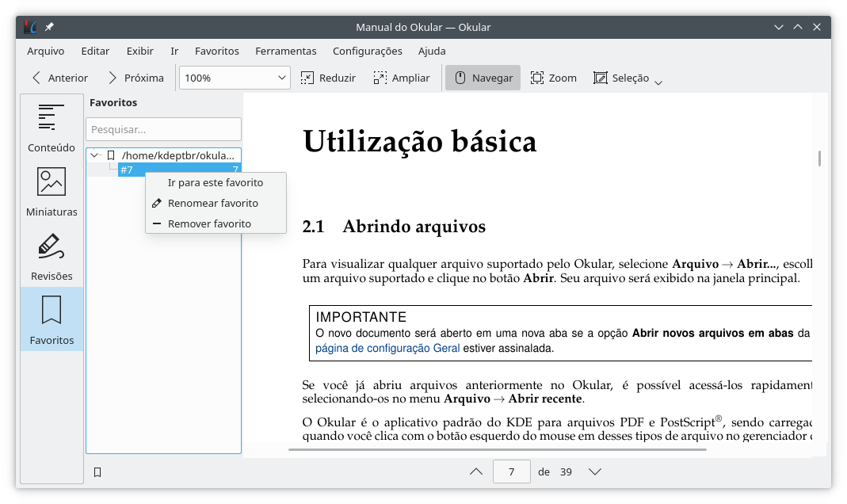Expand the Seleção tool options arrow
Screen dimensions: 847x504
(658, 80)
